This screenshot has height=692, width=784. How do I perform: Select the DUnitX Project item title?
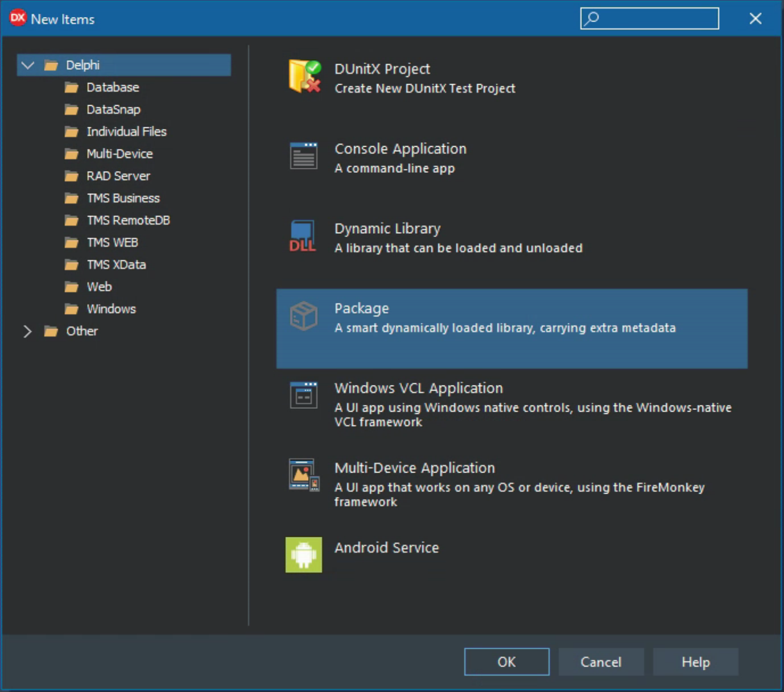tap(382, 69)
